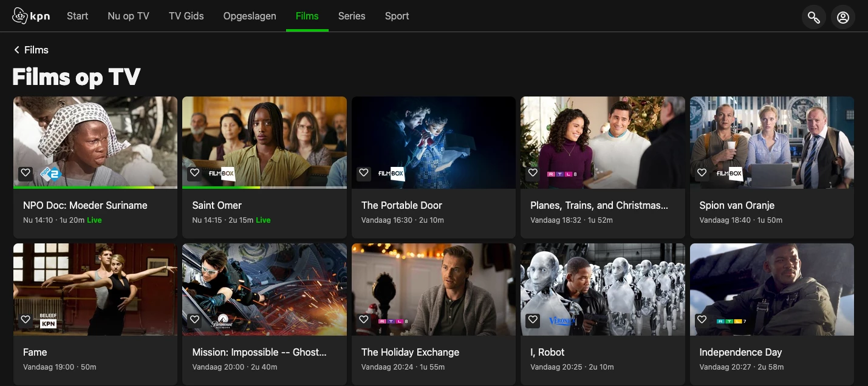Viewport: 868px width, 386px height.
Task: Click Spion van Oranje thumbnail image
Action: (x=772, y=143)
